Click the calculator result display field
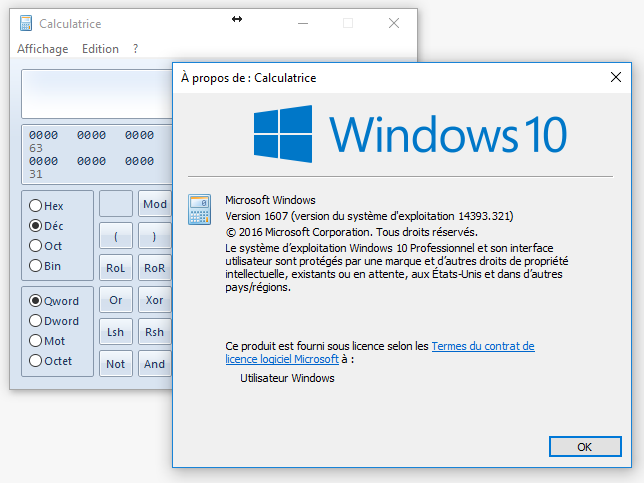 coord(97,94)
